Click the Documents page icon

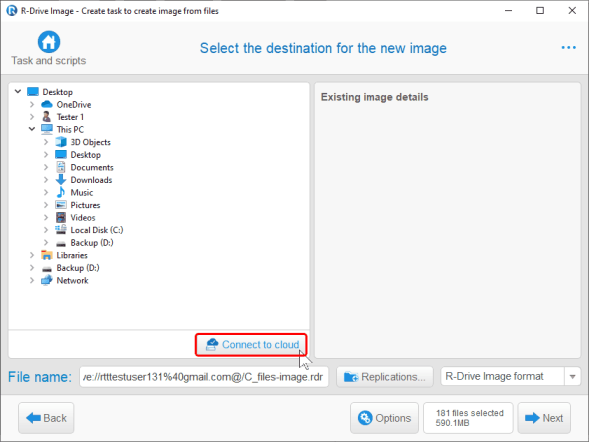pos(61,167)
